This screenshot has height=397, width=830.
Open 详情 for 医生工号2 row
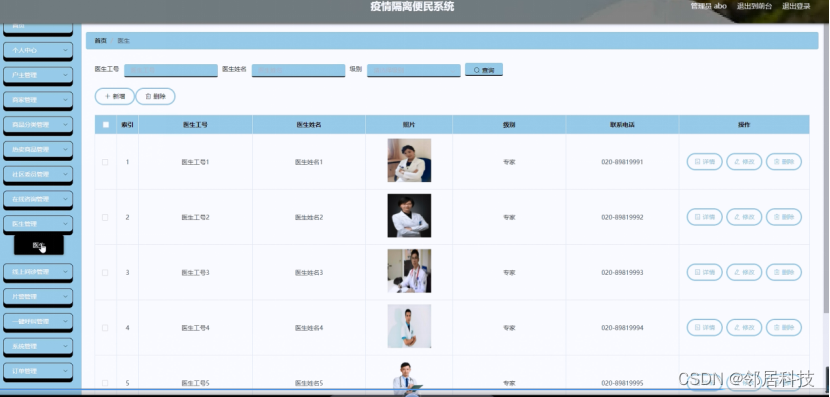coord(705,217)
